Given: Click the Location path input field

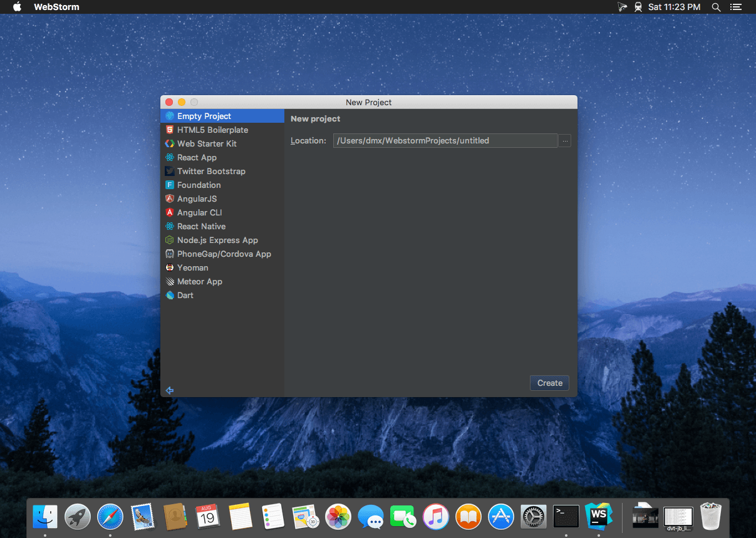Looking at the screenshot, I should click(x=445, y=141).
